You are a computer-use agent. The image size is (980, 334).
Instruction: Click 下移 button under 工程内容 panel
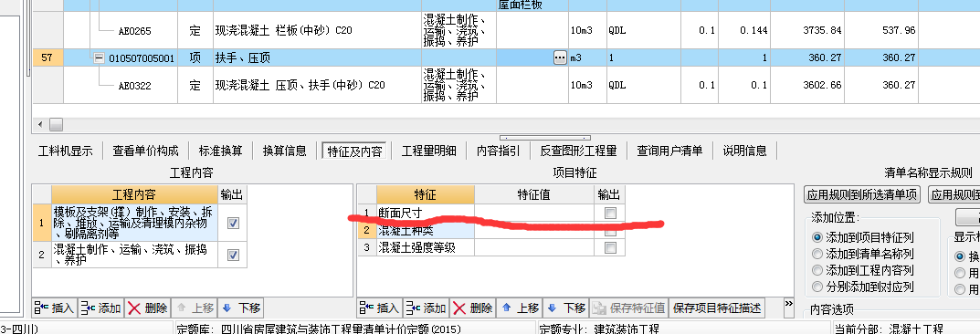[240, 308]
